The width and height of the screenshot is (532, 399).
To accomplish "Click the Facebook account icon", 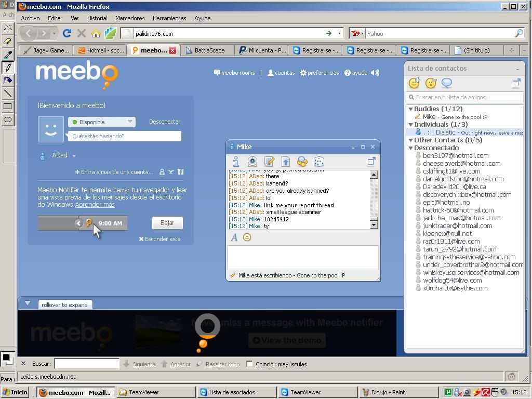I will (x=180, y=171).
